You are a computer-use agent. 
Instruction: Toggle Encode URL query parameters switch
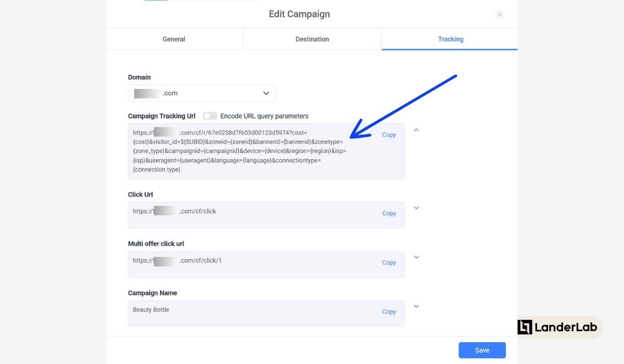pyautogui.click(x=210, y=116)
